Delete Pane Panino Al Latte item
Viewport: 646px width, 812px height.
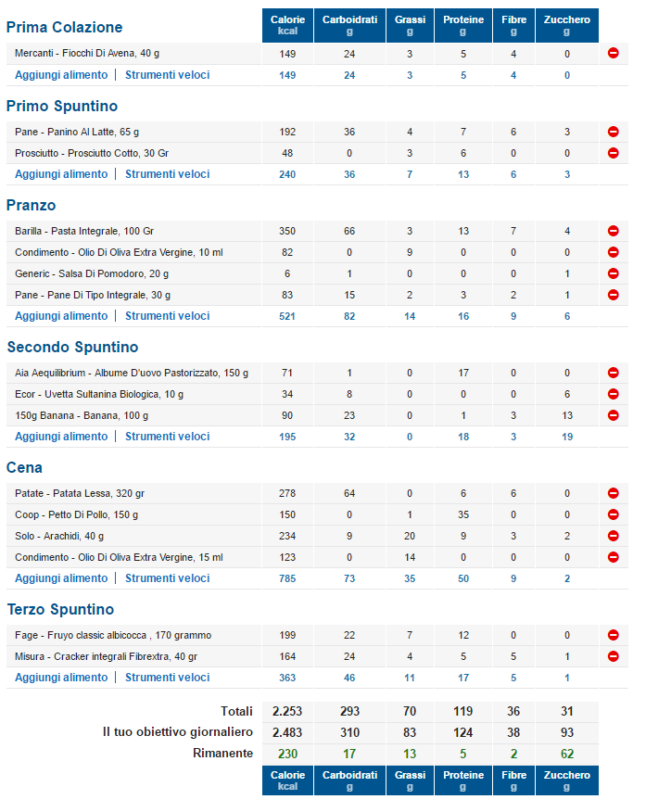point(613,132)
